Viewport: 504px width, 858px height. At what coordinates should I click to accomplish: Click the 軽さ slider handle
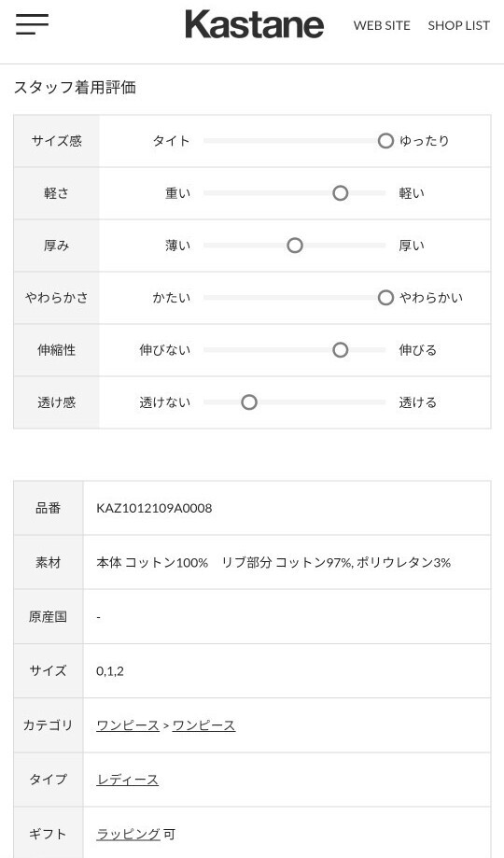pos(341,193)
